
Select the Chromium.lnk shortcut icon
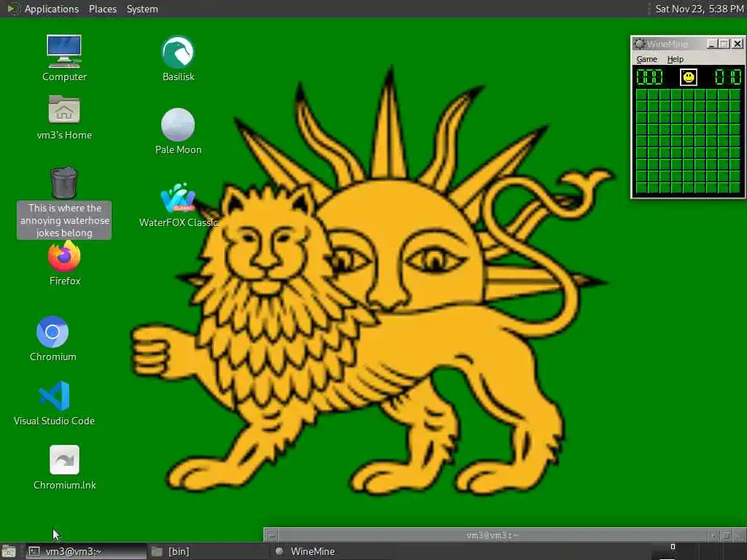pos(64,459)
